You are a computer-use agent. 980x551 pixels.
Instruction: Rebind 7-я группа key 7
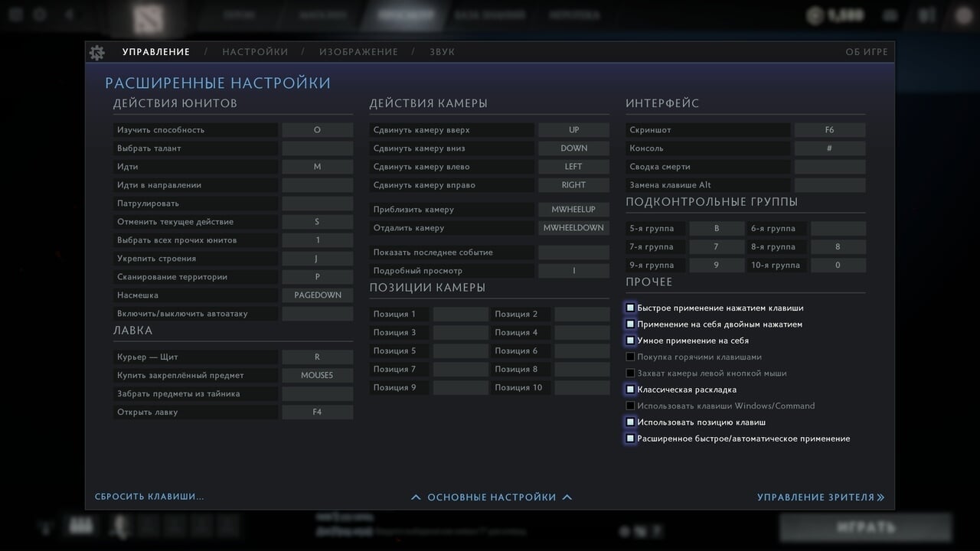(717, 247)
